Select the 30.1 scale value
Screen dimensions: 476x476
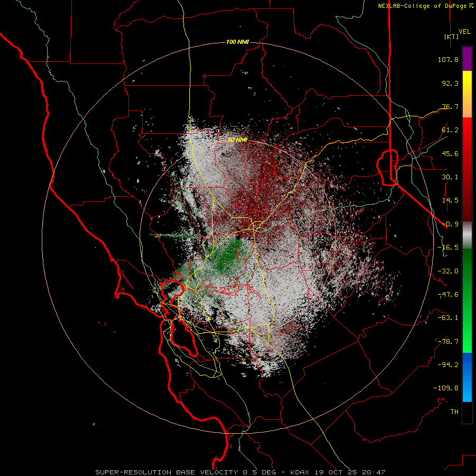450,177
